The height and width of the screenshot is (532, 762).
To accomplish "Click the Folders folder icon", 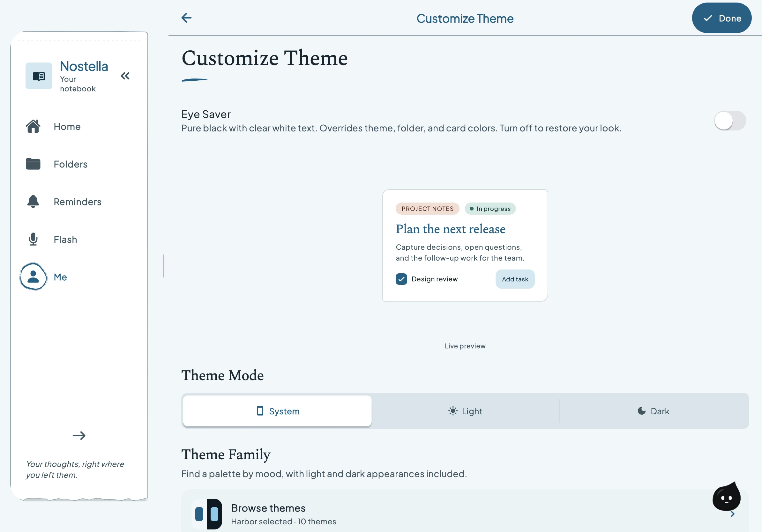I will tap(33, 164).
